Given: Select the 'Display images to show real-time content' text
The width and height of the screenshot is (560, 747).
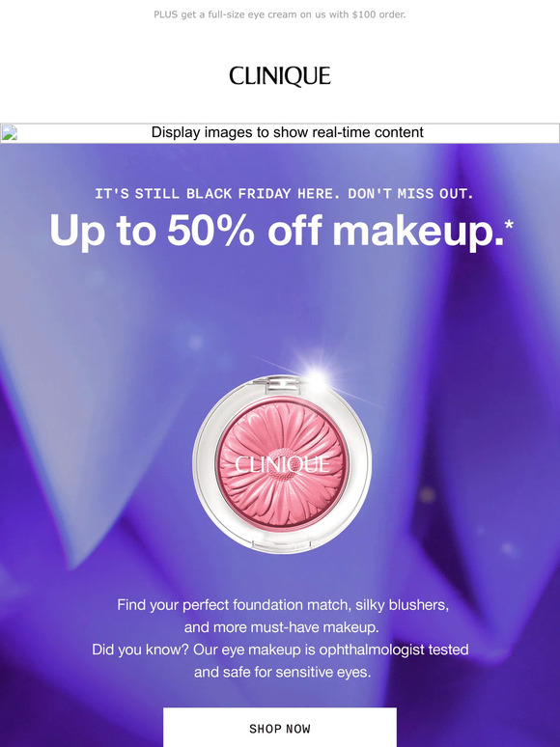Looking at the screenshot, I should (x=287, y=132).
